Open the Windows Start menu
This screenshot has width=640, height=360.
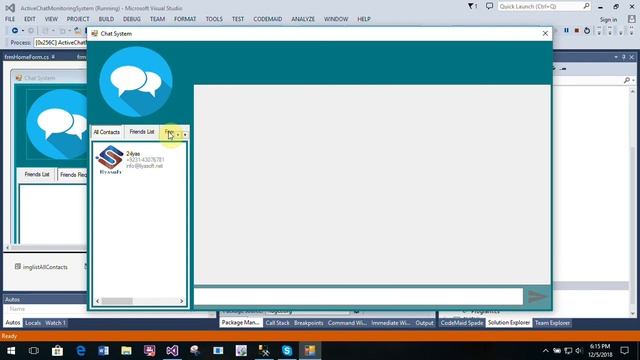click(x=11, y=351)
